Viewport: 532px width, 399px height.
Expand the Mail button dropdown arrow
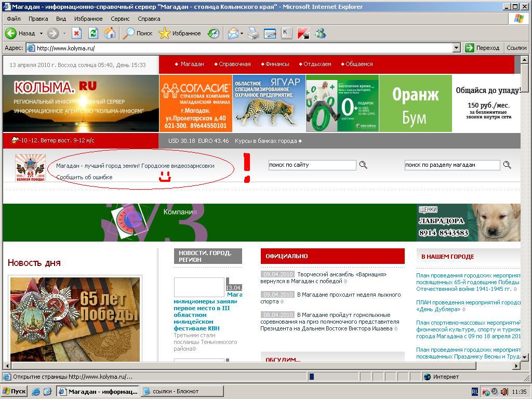tap(242, 33)
